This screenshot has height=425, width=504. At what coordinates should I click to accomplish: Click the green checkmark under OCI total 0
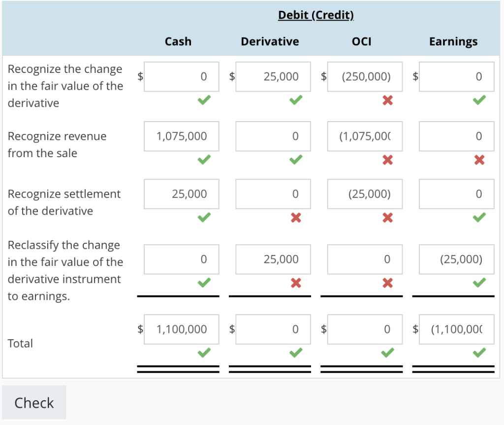coord(387,352)
